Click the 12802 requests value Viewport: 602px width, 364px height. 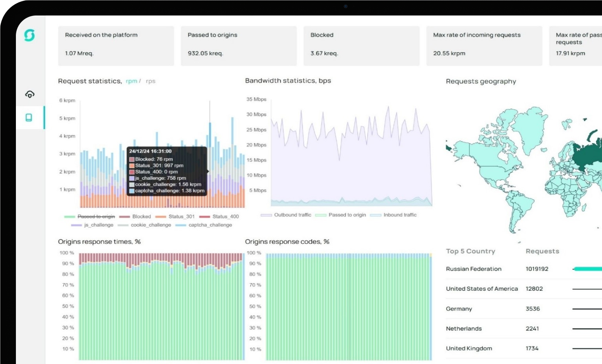pos(534,289)
